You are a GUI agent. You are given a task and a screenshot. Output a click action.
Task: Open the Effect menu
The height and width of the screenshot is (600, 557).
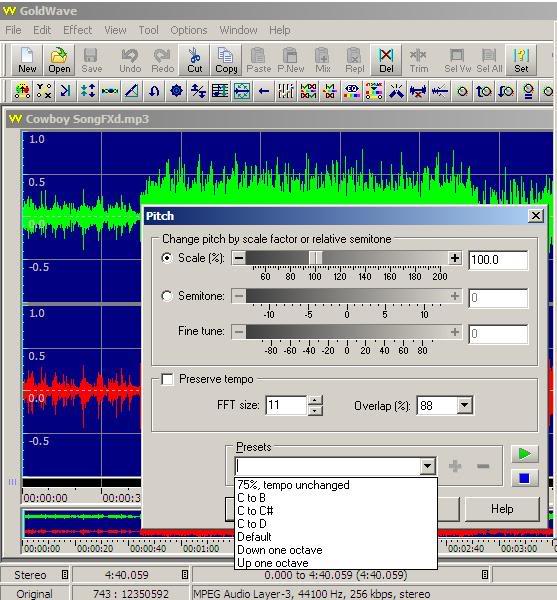point(77,30)
